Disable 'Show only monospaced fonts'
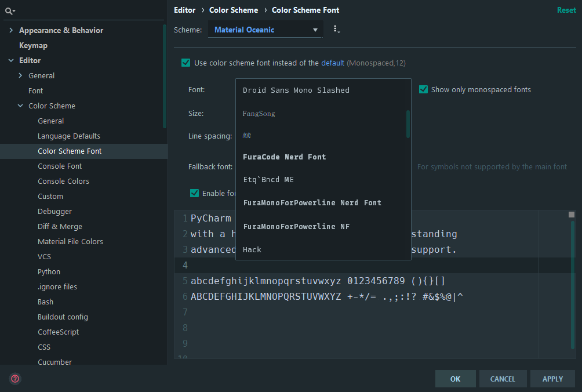 pyautogui.click(x=423, y=89)
